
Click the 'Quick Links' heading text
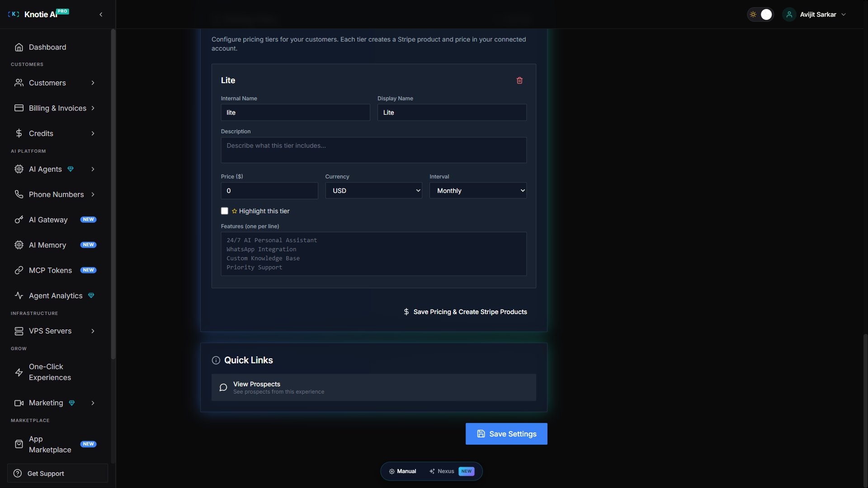pyautogui.click(x=249, y=360)
